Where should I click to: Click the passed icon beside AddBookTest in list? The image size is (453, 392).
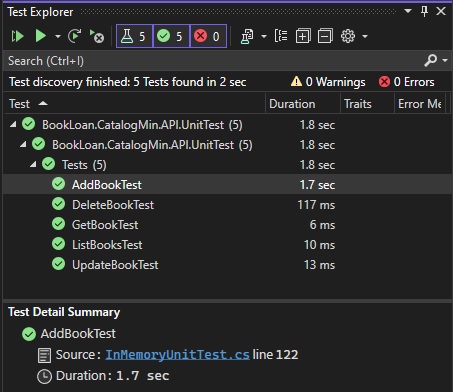tap(59, 184)
